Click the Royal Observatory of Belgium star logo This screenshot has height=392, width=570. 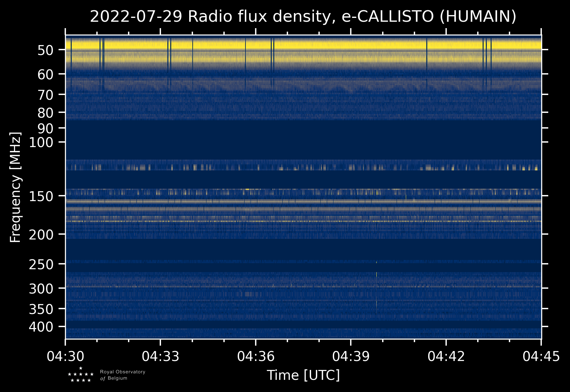[x=81, y=375]
